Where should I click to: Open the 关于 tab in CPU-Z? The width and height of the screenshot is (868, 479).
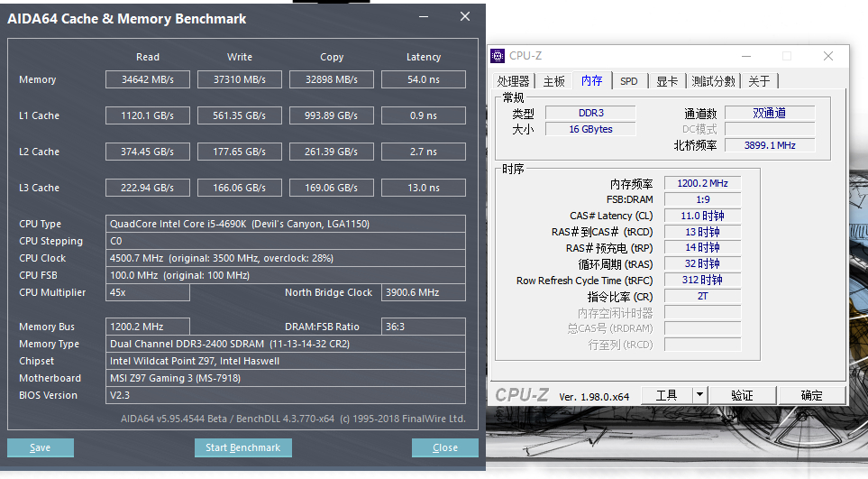tap(760, 81)
